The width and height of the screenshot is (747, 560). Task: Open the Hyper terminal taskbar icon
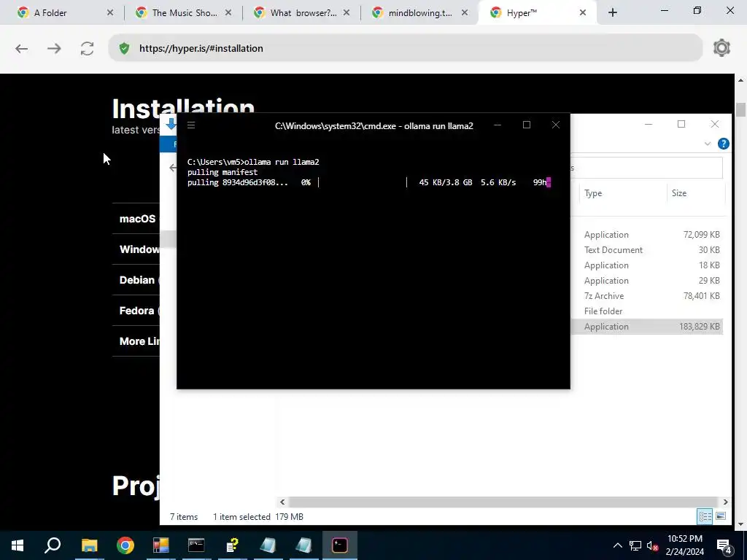(x=340, y=545)
